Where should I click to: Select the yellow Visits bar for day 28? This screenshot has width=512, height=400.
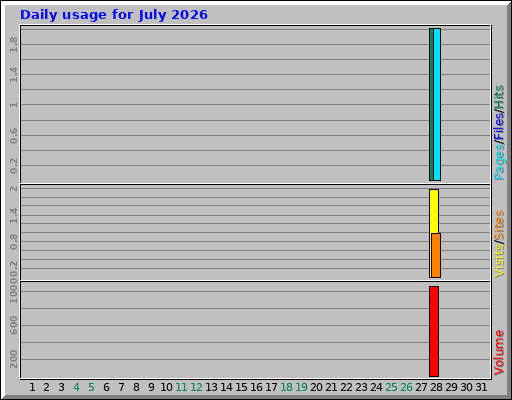point(434,211)
